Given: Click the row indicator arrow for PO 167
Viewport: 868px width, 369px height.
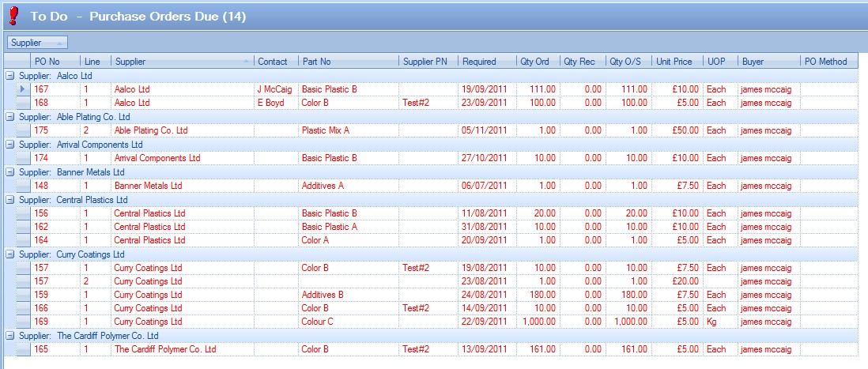Looking at the screenshot, I should click(x=22, y=89).
